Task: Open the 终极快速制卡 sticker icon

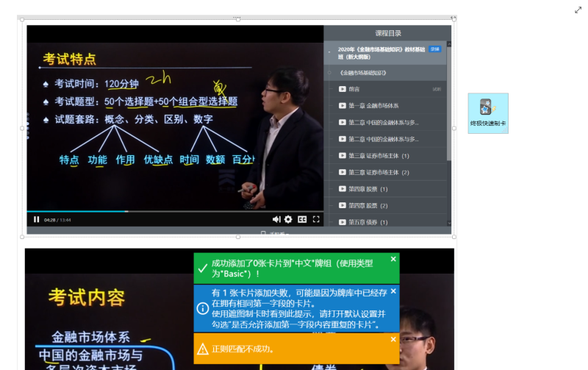Action: coord(488,113)
